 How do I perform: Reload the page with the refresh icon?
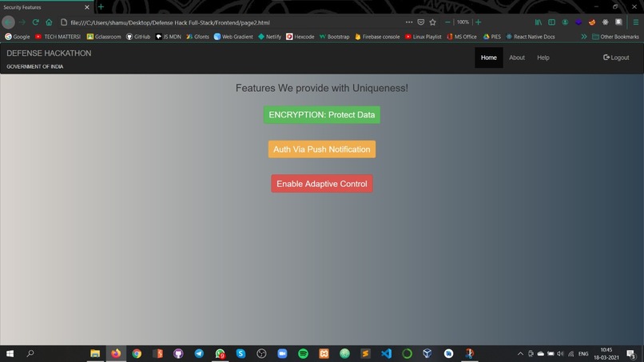tap(36, 22)
